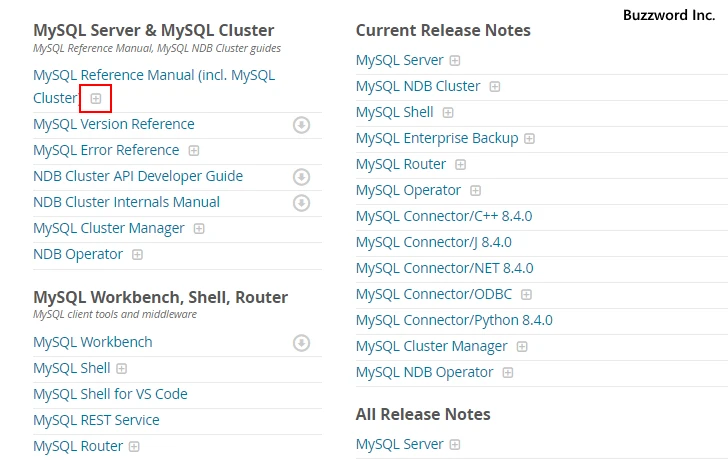728x460 pixels.
Task: Expand MySQL Enterprise Backup release notes
Action: pos(529,139)
